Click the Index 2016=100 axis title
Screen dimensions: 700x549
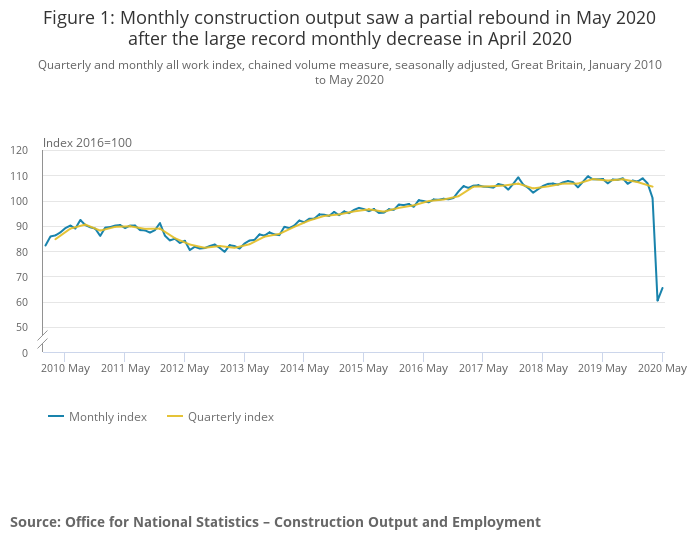click(x=87, y=143)
